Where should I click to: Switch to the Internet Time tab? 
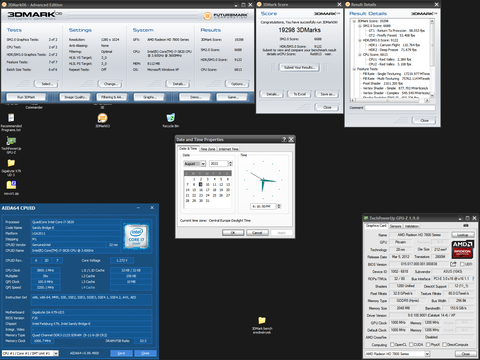[228, 149]
